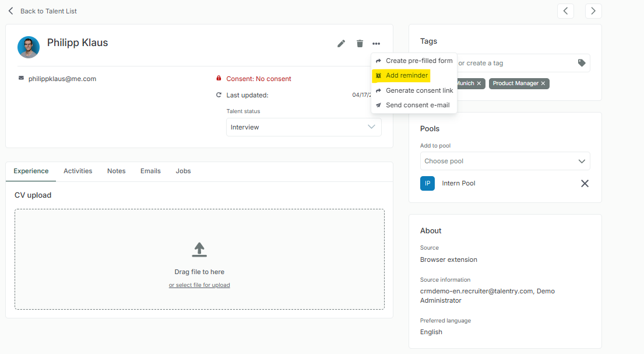Open the three-dot more options menu

coord(376,44)
